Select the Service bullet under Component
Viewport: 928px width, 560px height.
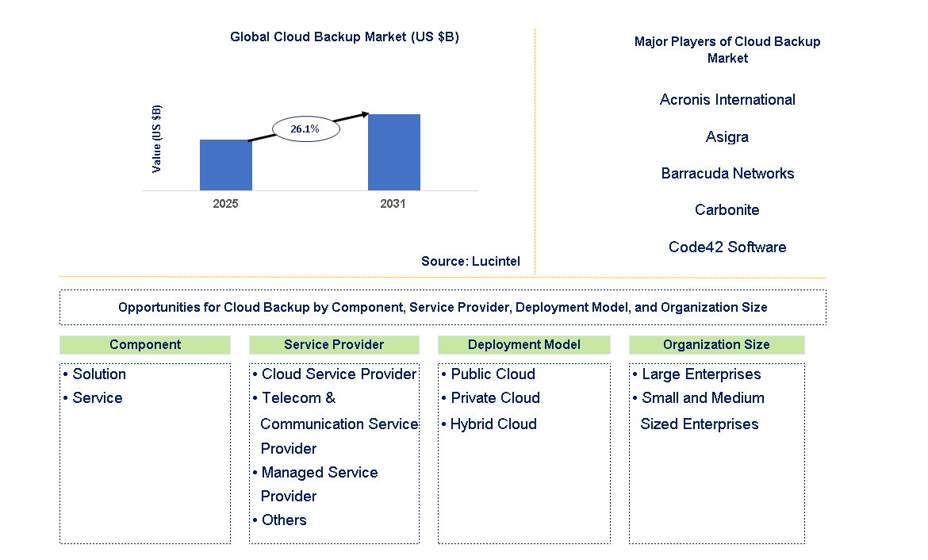pos(93,398)
